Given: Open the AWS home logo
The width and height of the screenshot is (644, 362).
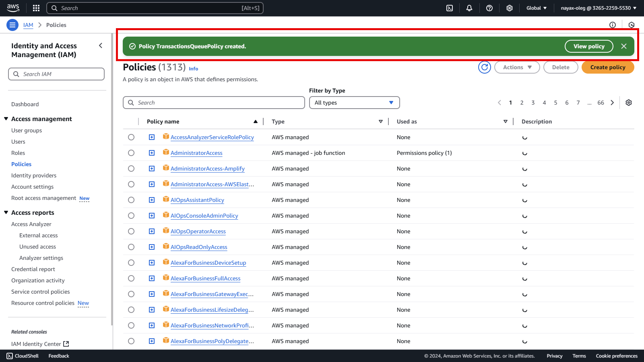Looking at the screenshot, I should point(13,8).
